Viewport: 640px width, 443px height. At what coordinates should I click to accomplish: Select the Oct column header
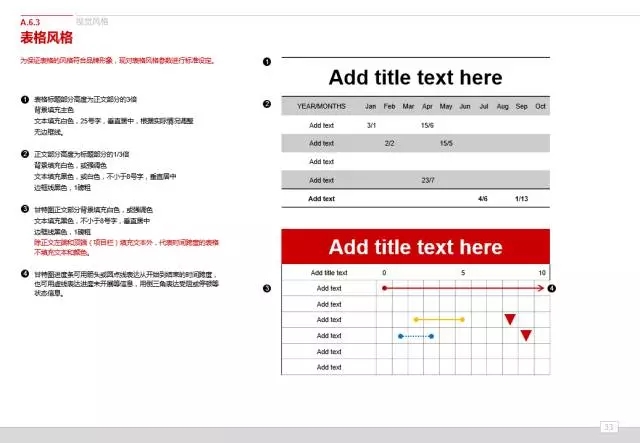(x=540, y=106)
